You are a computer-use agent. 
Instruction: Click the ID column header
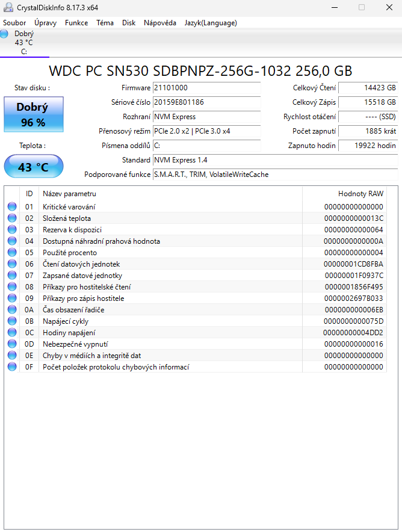point(29,194)
